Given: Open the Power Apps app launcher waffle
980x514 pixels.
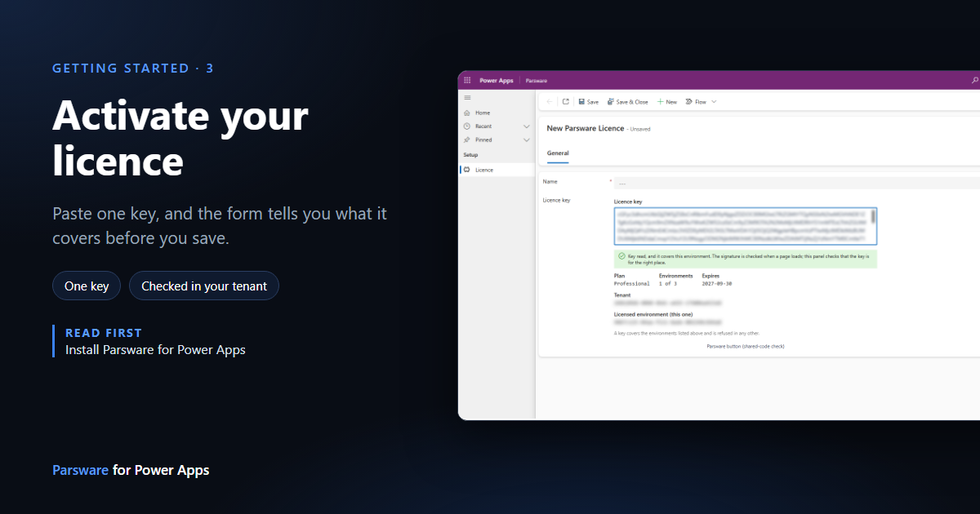Looking at the screenshot, I should (467, 81).
